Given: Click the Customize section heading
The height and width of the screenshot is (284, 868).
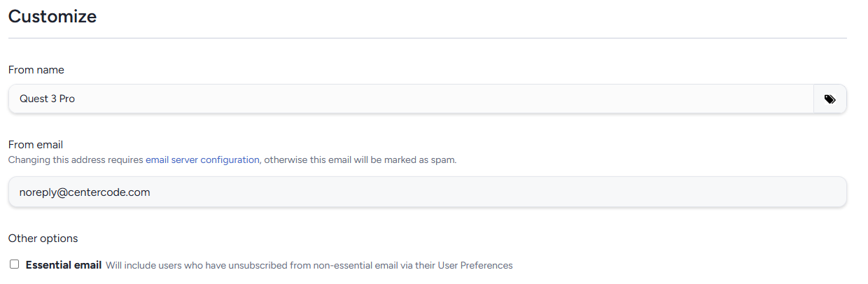Looking at the screenshot, I should (52, 16).
